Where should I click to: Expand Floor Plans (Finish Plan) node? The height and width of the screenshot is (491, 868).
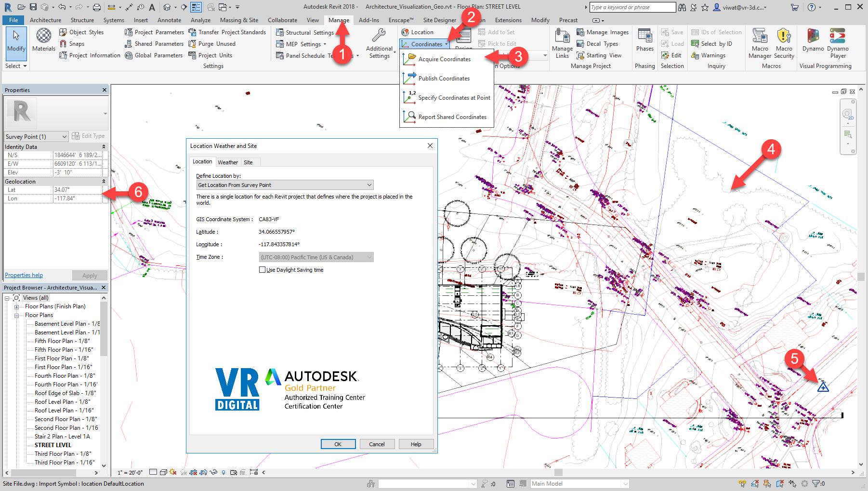click(x=16, y=307)
